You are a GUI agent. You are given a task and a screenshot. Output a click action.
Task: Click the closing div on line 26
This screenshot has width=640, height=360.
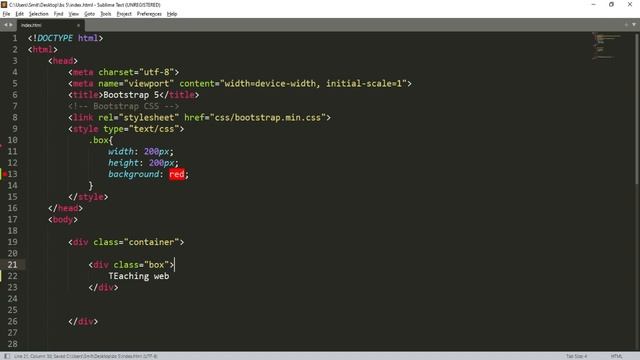coord(83,322)
